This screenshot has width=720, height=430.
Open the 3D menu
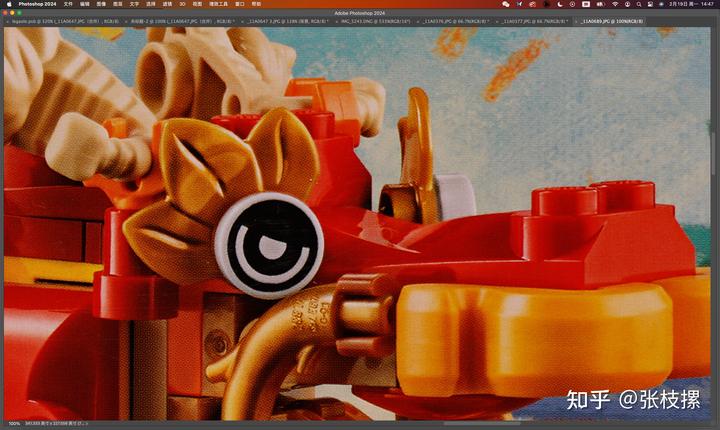[x=182, y=4]
